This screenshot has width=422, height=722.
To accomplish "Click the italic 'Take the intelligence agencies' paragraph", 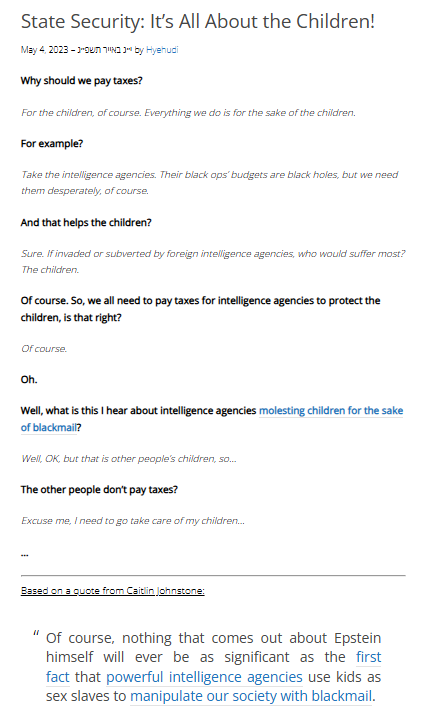I will click(210, 182).
